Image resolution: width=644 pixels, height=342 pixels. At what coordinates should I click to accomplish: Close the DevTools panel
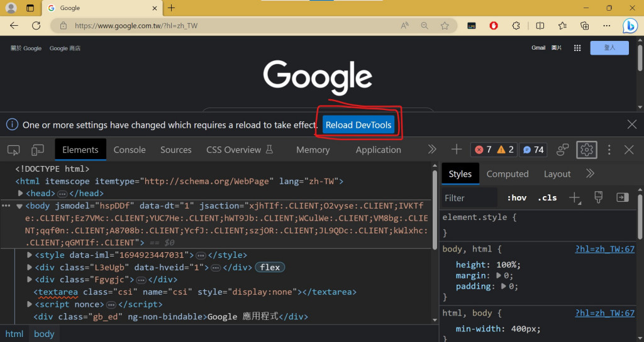(x=629, y=150)
